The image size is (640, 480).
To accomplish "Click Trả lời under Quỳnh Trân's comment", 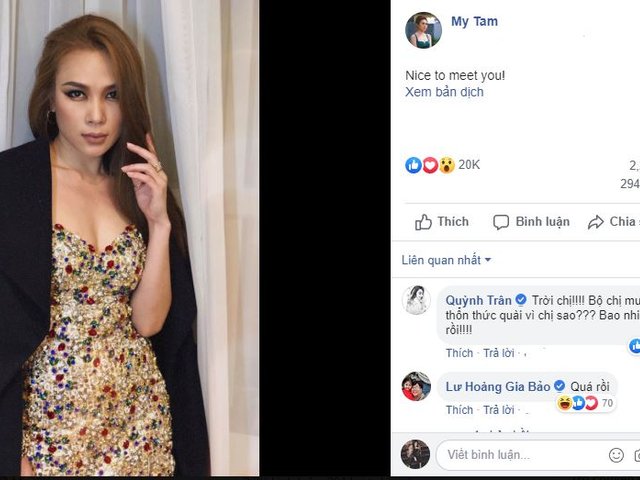I will pos(497,353).
